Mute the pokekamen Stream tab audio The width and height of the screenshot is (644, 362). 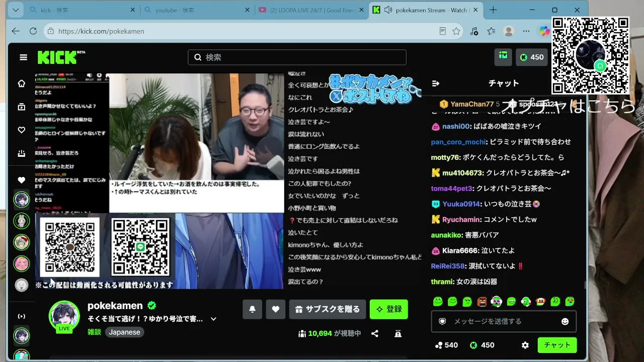coord(388,10)
